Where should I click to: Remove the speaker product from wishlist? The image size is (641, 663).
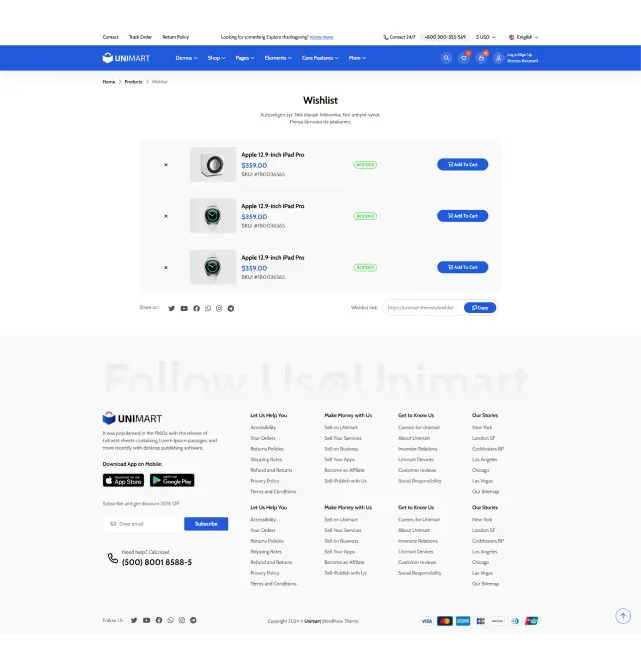click(x=166, y=165)
